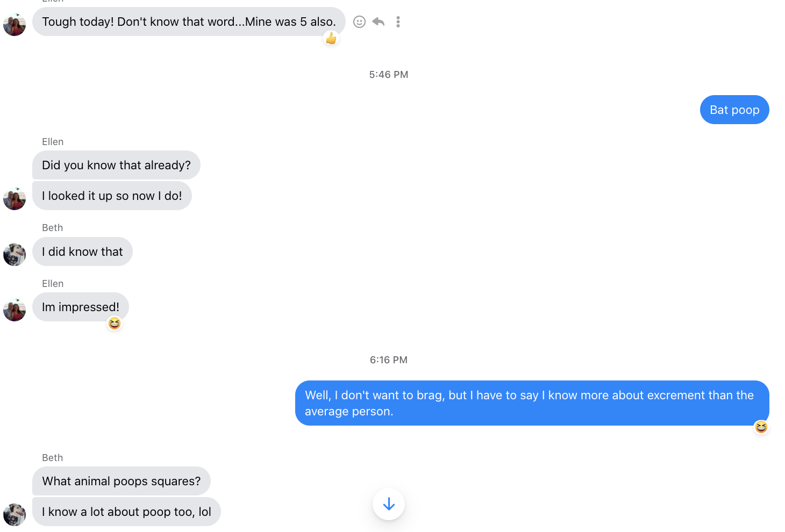Image resolution: width=785 pixels, height=532 pixels.
Task: Click the 'Did you know that already?' bubble
Action: [116, 165]
